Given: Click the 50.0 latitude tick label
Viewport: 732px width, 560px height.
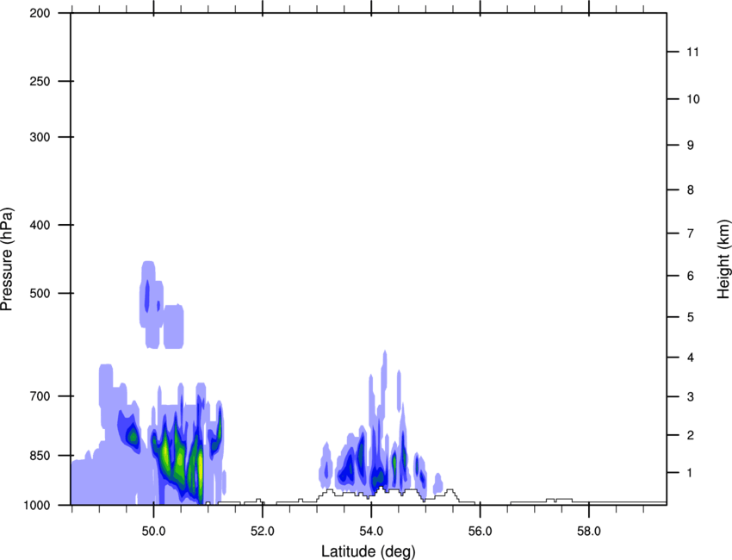Looking at the screenshot, I should 153,532.
